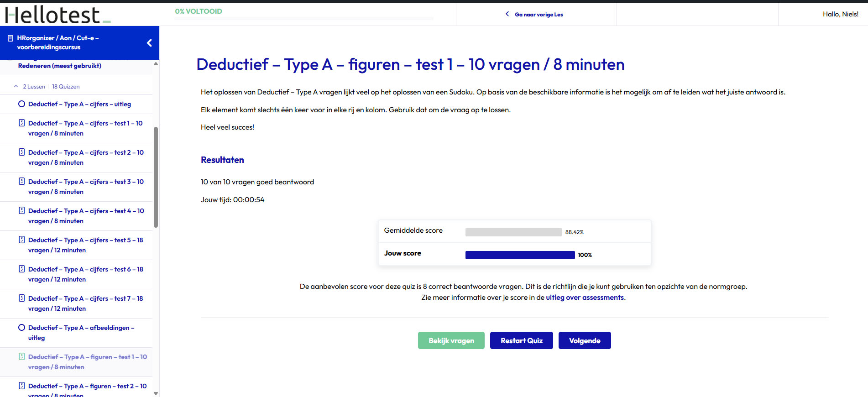Click the Hellotest logo
Viewport: 868px width, 397px height.
coord(58,15)
